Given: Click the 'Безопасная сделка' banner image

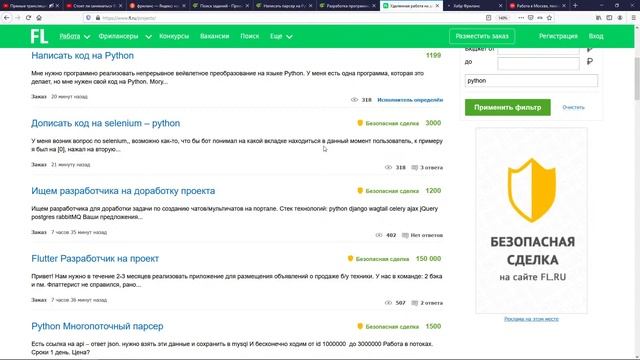Looking at the screenshot, I should 531,220.
